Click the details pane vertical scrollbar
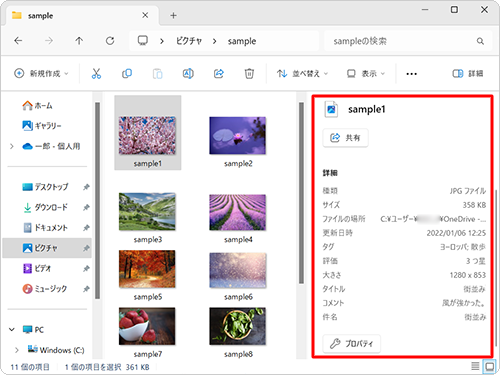The image size is (500, 375). point(497,268)
